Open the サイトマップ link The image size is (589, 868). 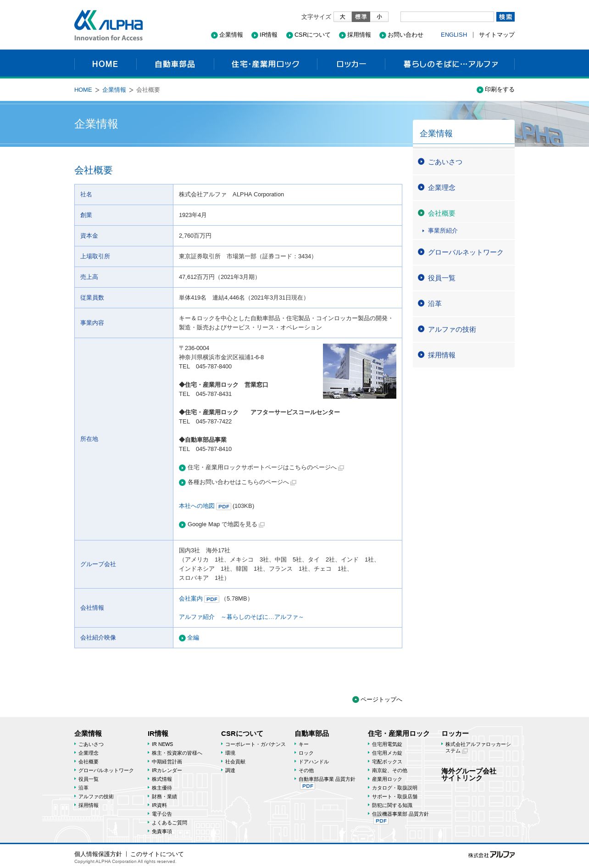click(x=497, y=35)
